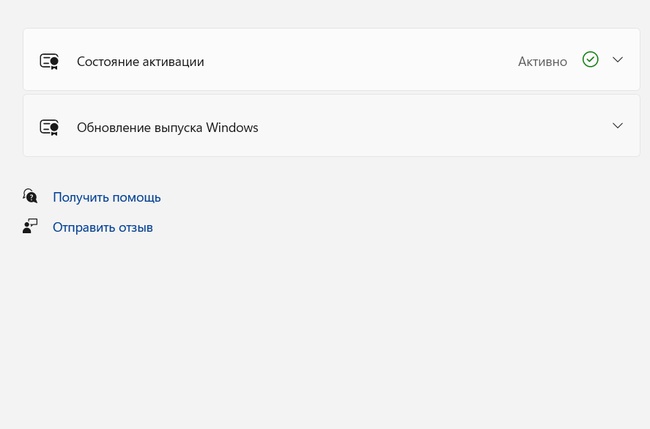
Task: Click blank page area below Отправить отзыв
Action: pyautogui.click(x=290, y=332)
